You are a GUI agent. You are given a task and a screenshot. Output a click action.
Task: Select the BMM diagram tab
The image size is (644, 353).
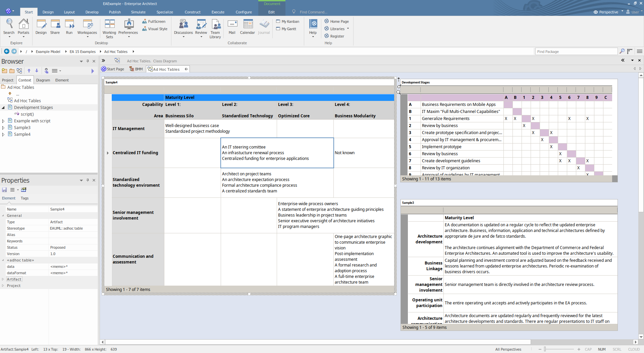[136, 69]
